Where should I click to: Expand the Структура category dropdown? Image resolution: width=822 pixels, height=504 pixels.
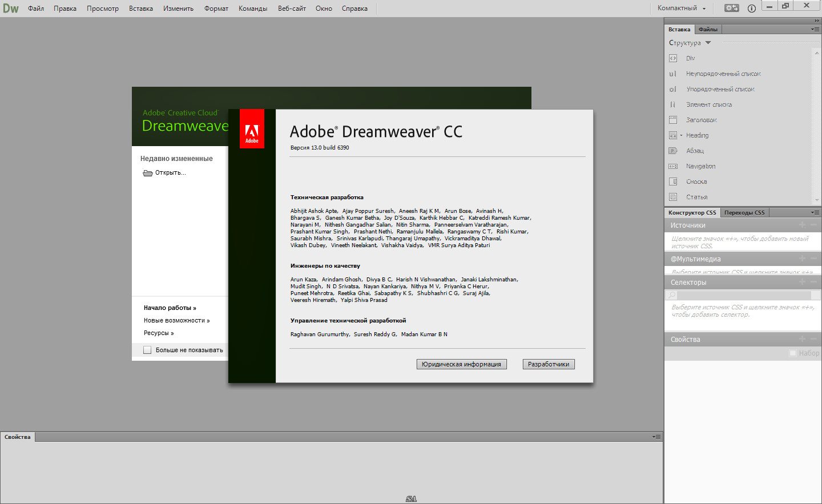click(x=708, y=43)
